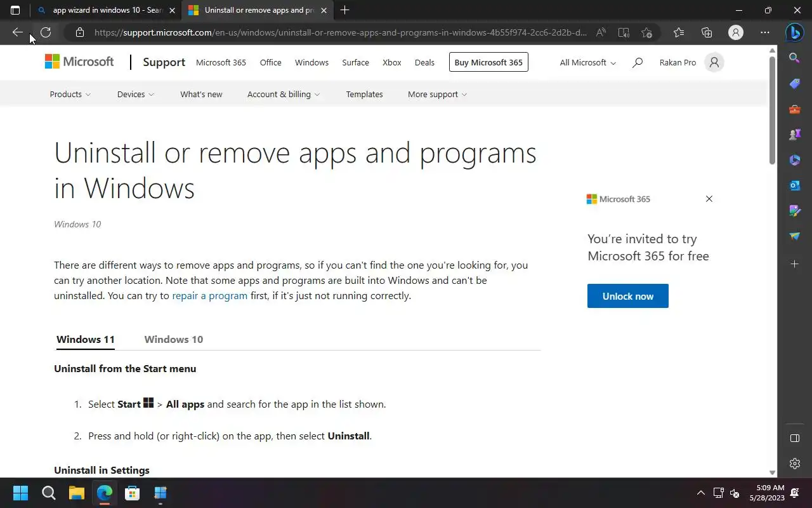Open new browser tab with plus
812x508 pixels.
pyautogui.click(x=344, y=10)
